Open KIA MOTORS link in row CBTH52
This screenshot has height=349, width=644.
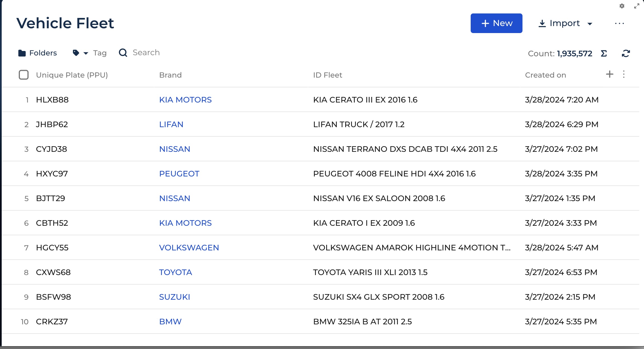point(185,223)
